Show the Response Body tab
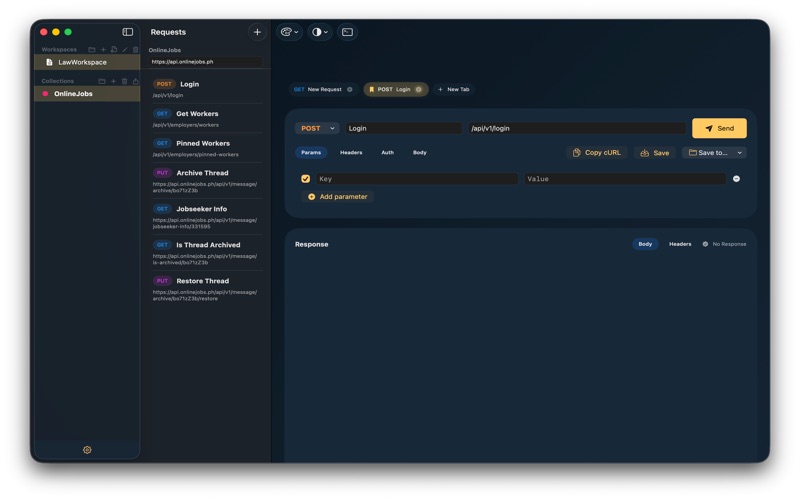 point(645,244)
